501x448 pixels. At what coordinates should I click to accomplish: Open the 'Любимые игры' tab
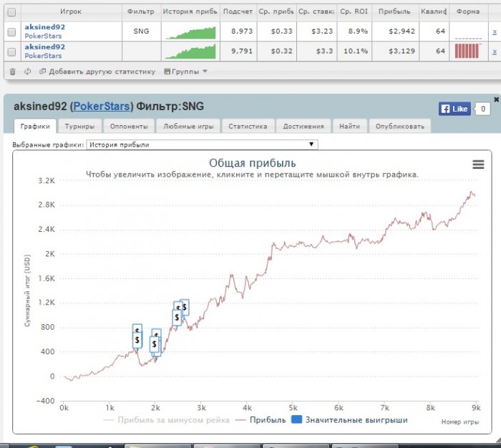[188, 126]
